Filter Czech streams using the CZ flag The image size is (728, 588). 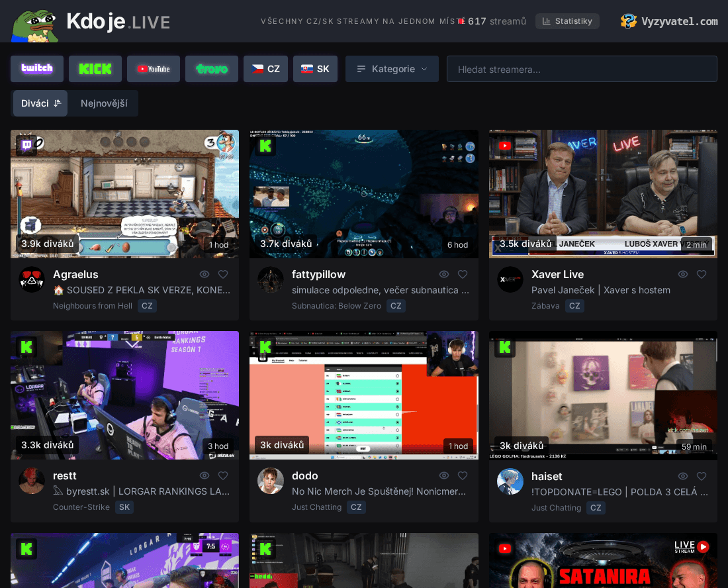click(265, 68)
